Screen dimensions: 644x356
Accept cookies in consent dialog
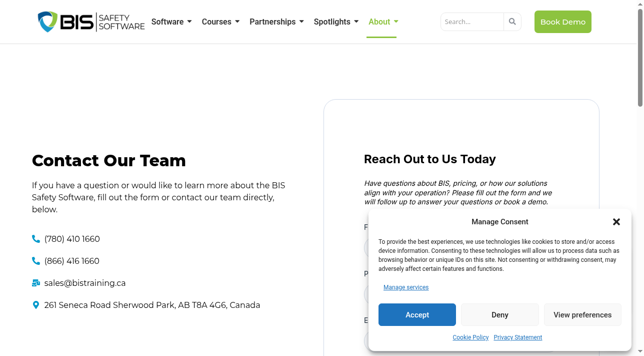[x=417, y=315]
